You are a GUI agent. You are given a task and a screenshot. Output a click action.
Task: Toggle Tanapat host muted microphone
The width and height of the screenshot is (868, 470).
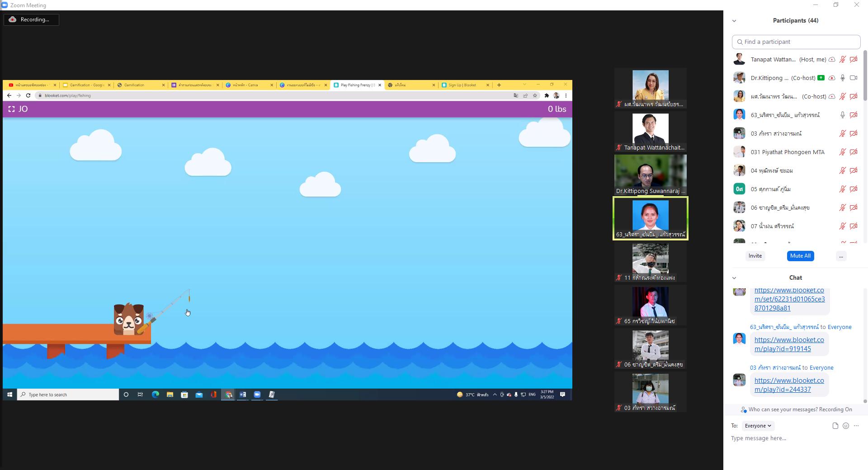click(843, 59)
